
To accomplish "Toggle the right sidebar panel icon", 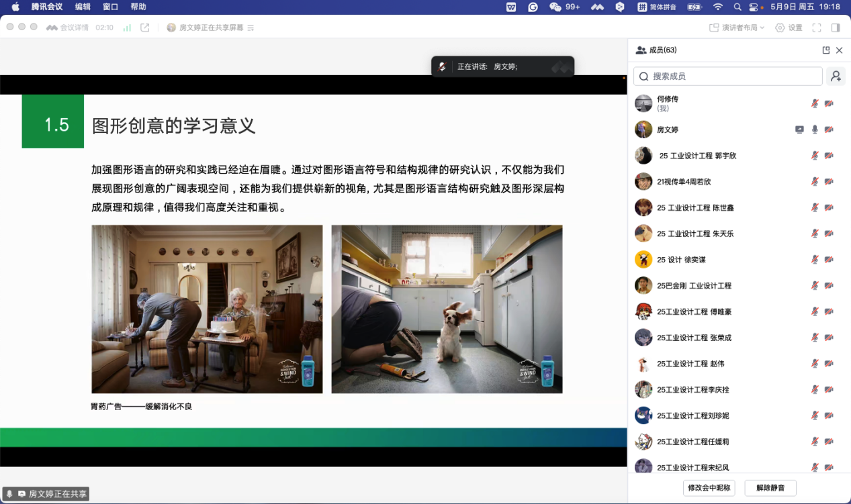I will click(x=836, y=28).
